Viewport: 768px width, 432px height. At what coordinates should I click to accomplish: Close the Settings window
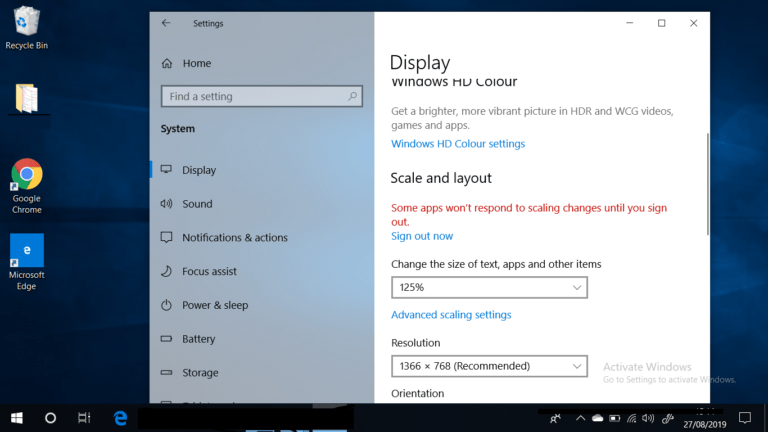coord(694,23)
